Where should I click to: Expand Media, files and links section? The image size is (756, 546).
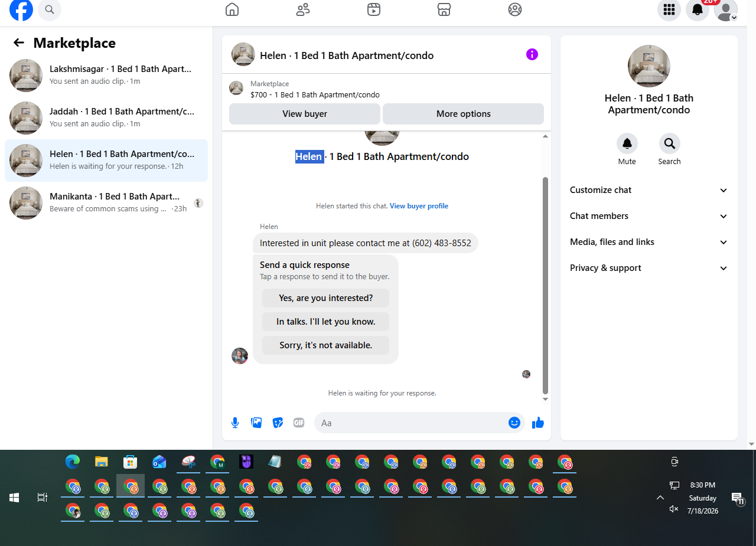click(649, 242)
